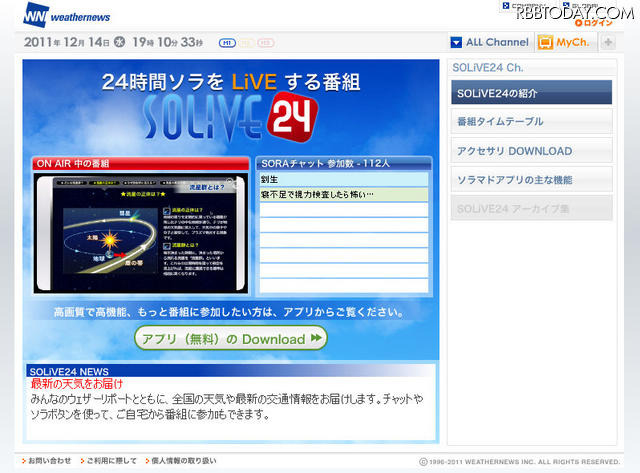Click the time 19時10分33秒 display
The height and width of the screenshot is (473, 640).
pyautogui.click(x=167, y=42)
